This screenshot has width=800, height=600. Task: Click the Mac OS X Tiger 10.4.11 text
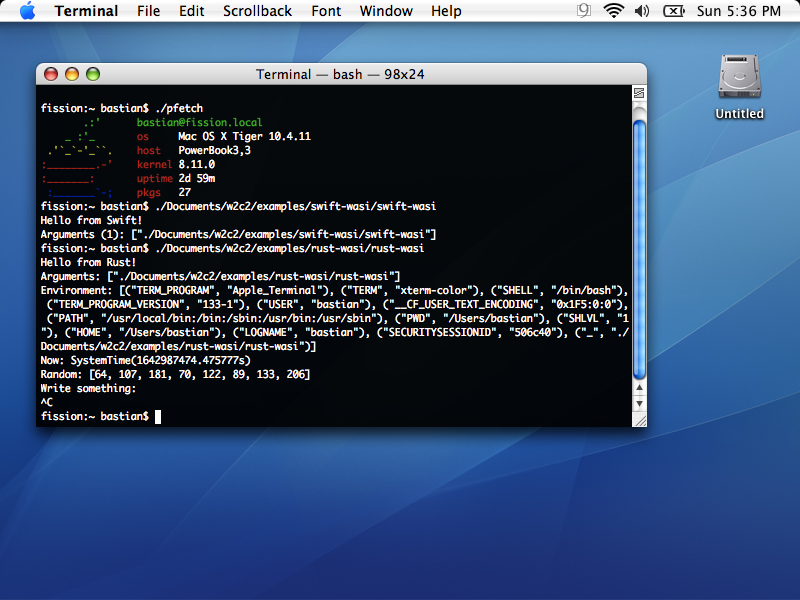click(244, 136)
